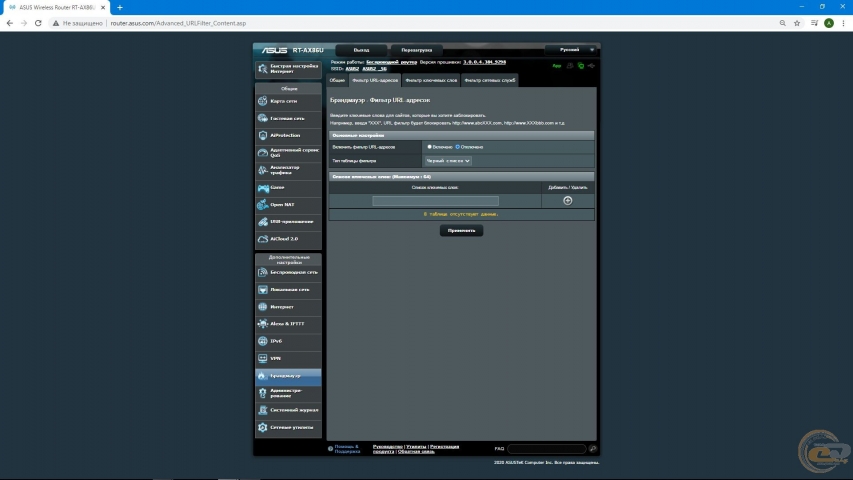Open the Manual (Руководство) footer link
Screen dimensions: 853x480
[388, 447]
